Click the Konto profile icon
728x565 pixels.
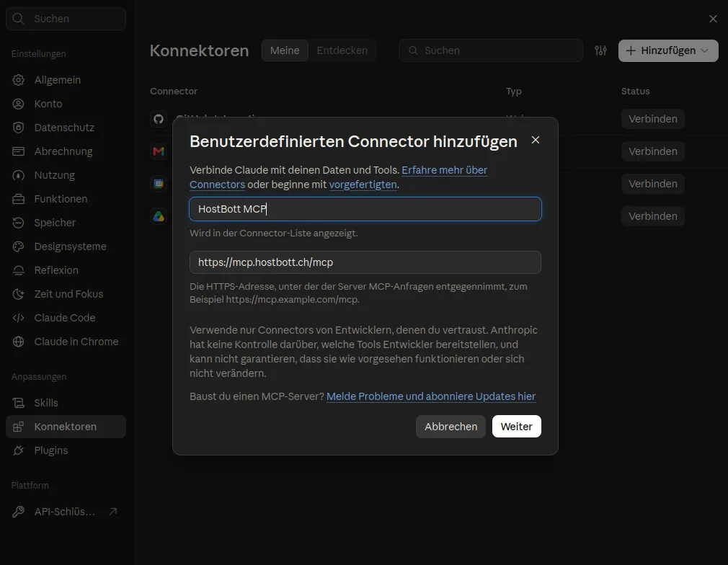click(x=18, y=104)
